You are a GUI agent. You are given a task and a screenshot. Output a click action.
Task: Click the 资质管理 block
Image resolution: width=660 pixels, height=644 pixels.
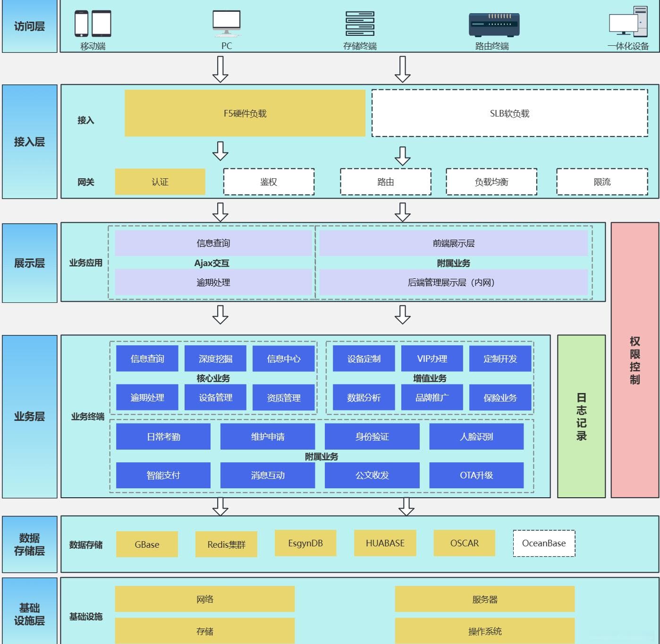point(284,397)
